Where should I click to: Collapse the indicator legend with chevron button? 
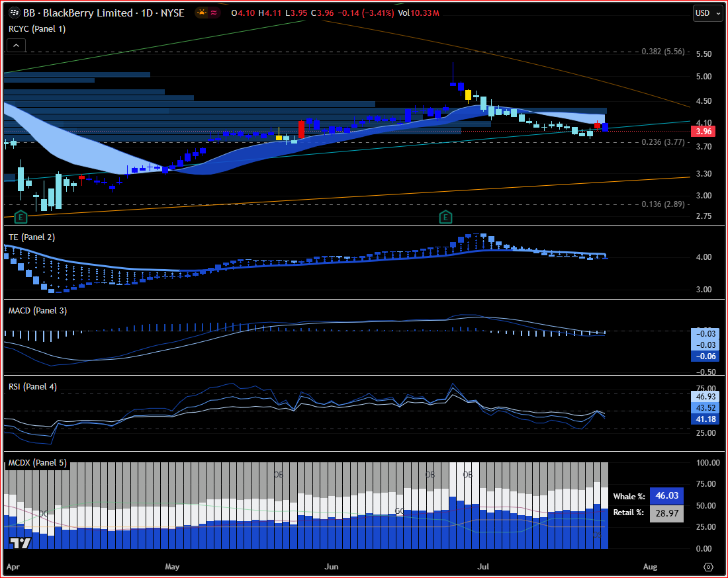point(17,46)
